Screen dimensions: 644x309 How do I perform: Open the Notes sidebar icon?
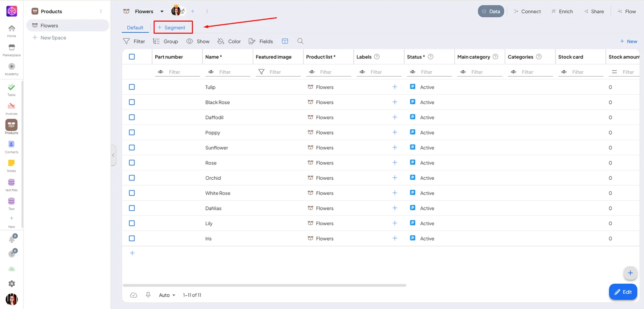[x=11, y=163]
